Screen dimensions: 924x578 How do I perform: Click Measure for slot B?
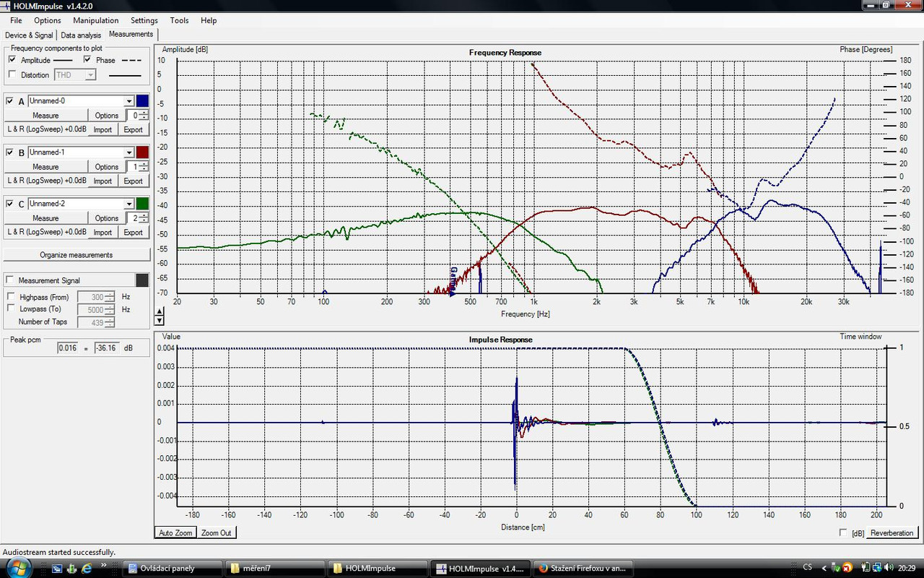pos(45,167)
